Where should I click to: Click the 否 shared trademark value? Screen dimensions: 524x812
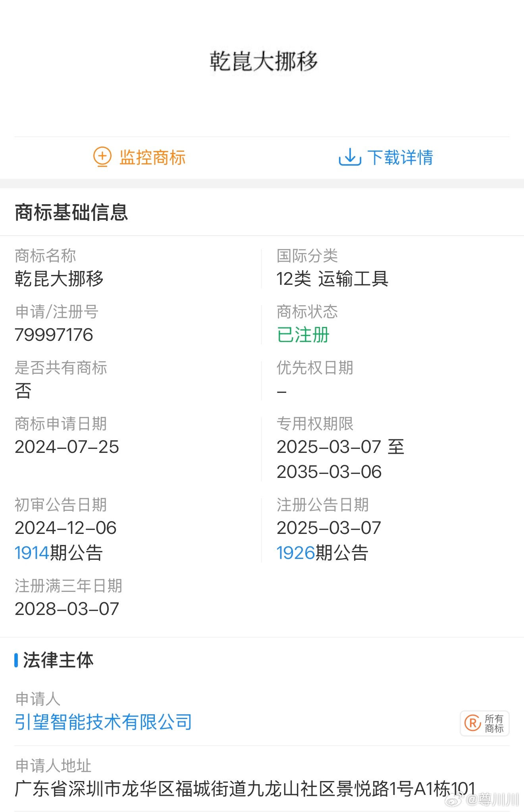(x=23, y=391)
